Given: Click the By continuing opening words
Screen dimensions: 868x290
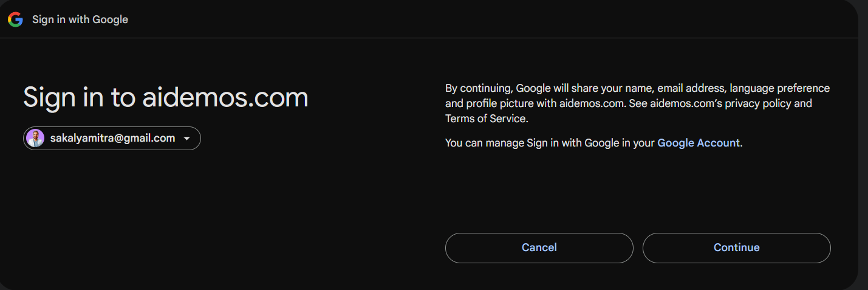Looking at the screenshot, I should coord(479,88).
